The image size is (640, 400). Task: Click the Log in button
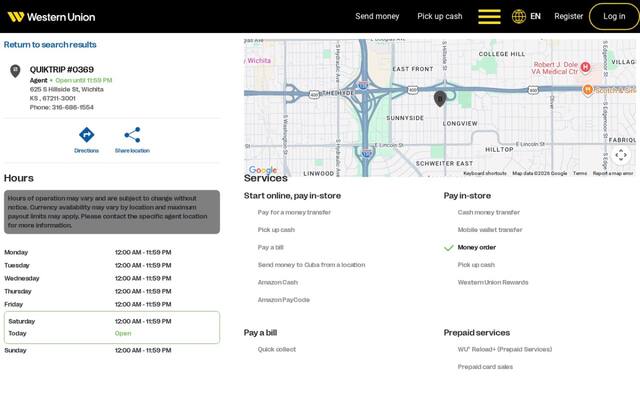(614, 16)
